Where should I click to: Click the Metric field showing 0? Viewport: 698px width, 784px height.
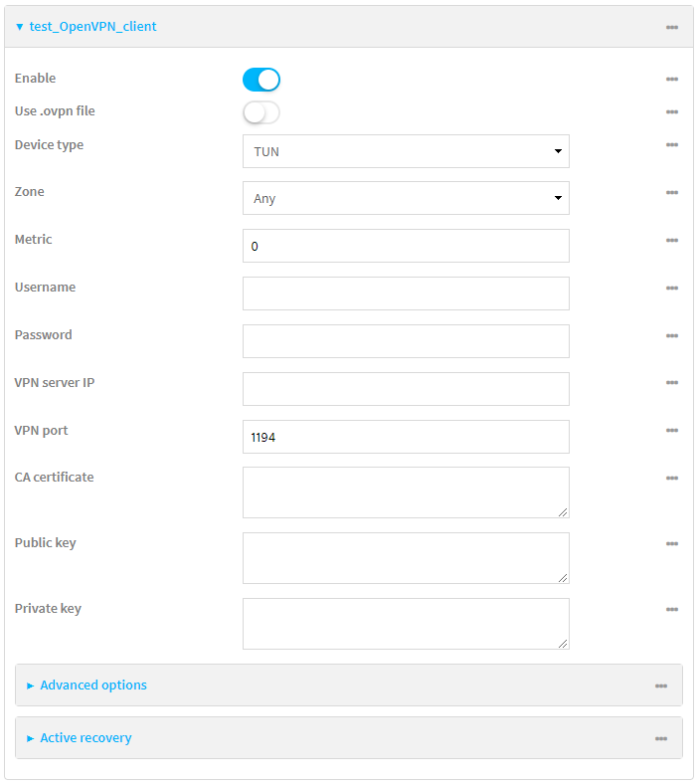tap(406, 246)
